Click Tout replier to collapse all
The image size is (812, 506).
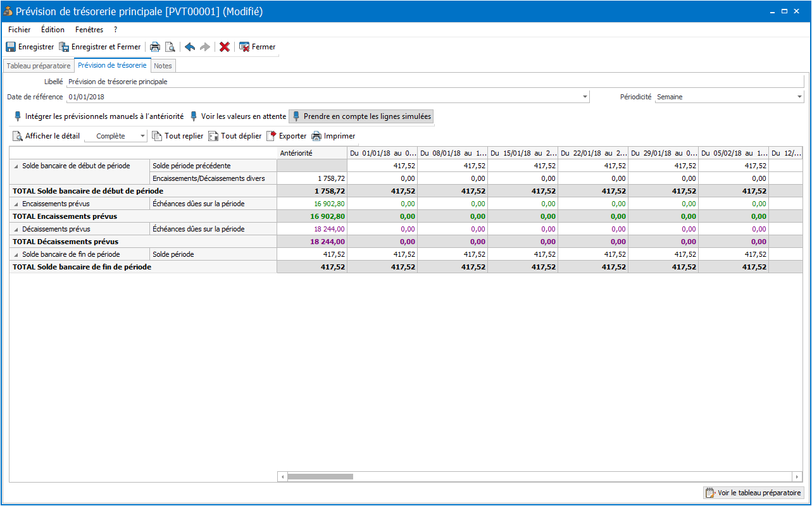coord(178,136)
